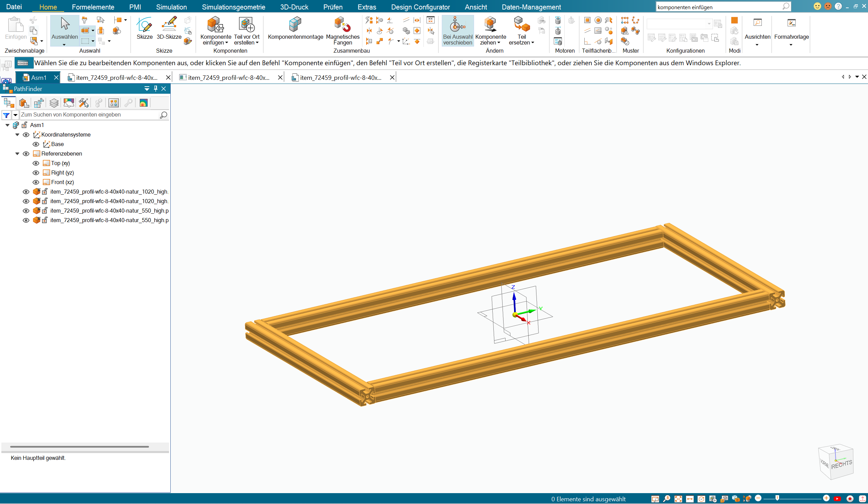Screen dimensions: 868x504
Task: Click the Formatvorlage icon
Action: [x=791, y=23]
